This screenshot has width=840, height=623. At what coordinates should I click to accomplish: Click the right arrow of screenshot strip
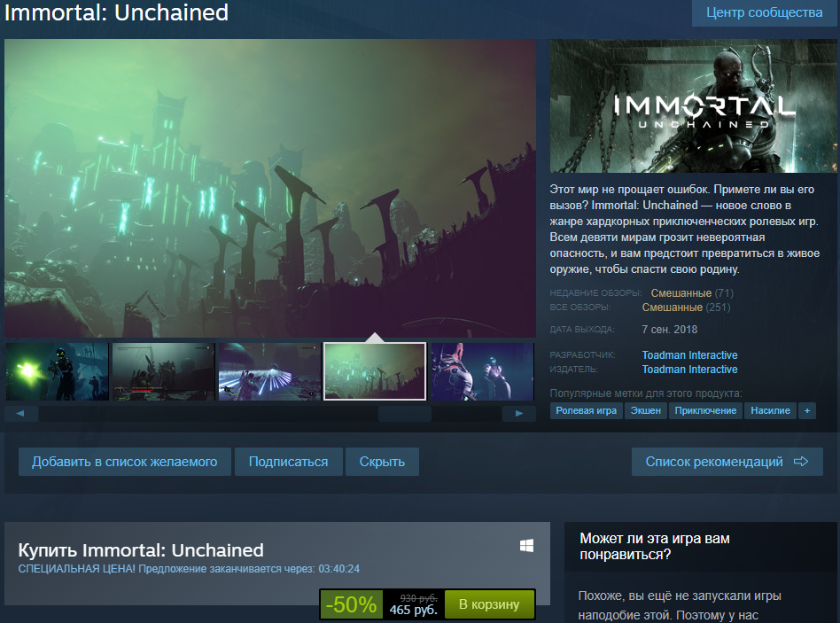coord(518,414)
